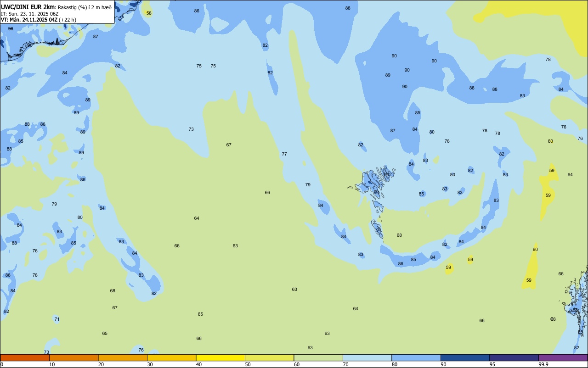
Task: Select the 20–30 amber legend segment
Action: [123, 357]
